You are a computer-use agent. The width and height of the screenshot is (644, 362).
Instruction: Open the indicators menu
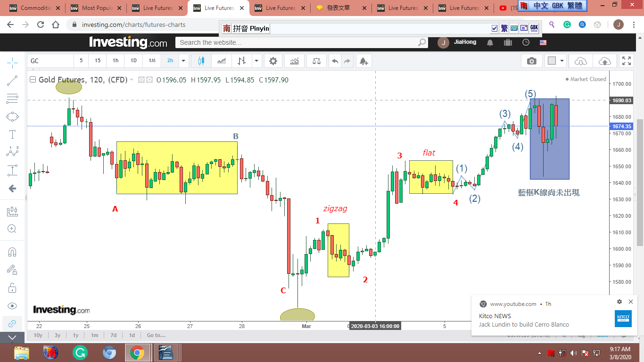294,61
